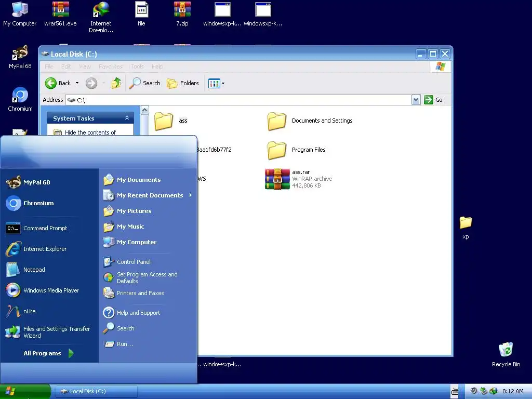The width and height of the screenshot is (532, 399).
Task: Select the 'file' desktop icon
Action: pos(141,14)
